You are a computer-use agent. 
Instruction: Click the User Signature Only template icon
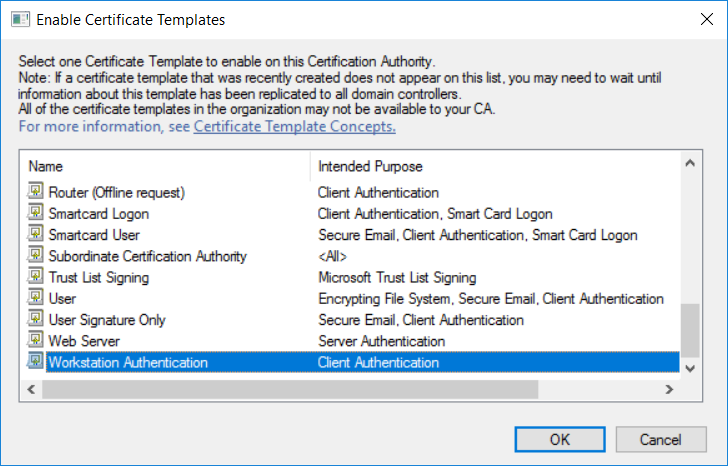(x=35, y=319)
